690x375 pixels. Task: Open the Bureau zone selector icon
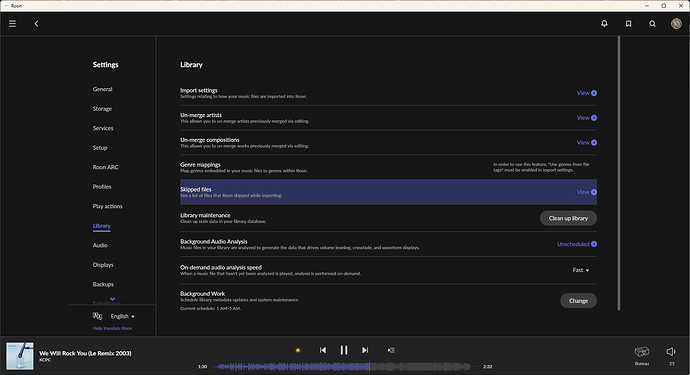642,352
